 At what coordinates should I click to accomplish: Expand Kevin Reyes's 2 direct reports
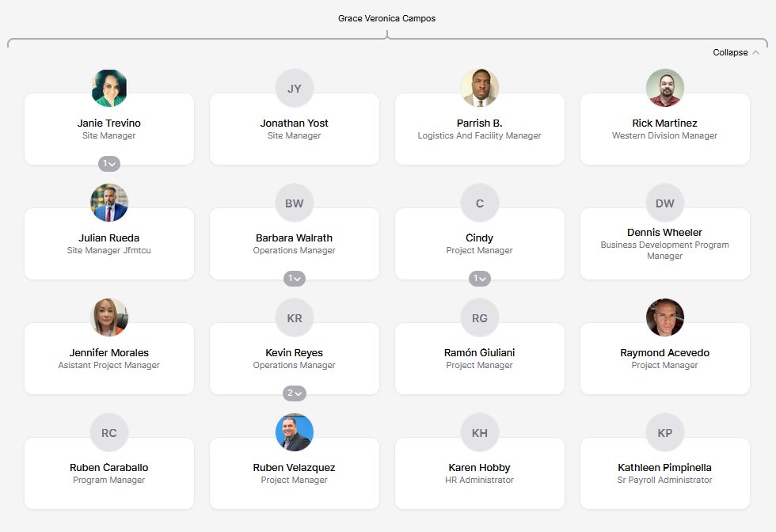coord(295,393)
